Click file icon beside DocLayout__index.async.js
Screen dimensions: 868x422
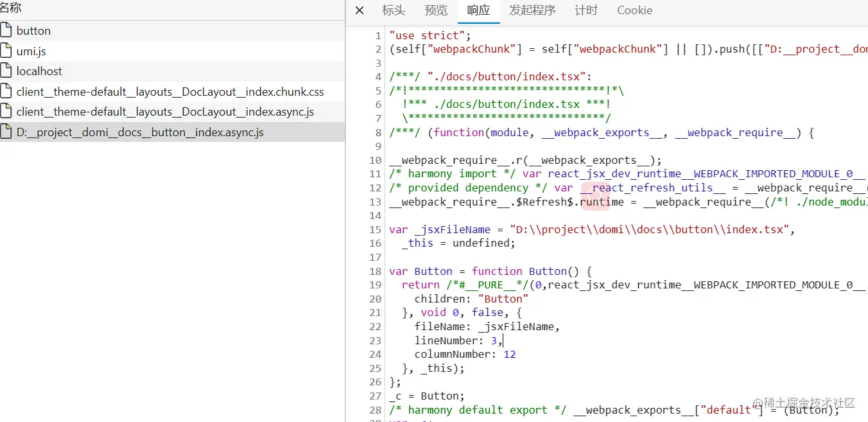6,110
